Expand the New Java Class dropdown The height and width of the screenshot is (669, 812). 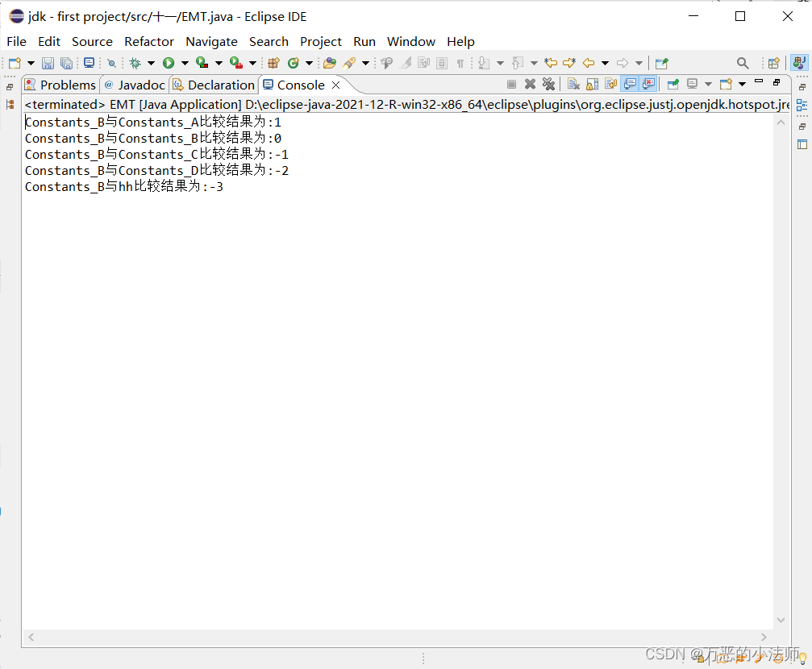point(309,63)
